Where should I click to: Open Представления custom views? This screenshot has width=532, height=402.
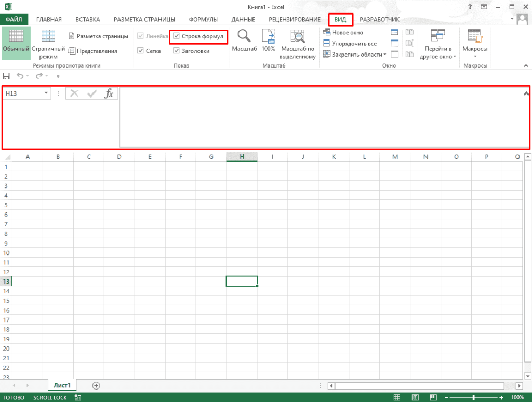[x=92, y=51]
